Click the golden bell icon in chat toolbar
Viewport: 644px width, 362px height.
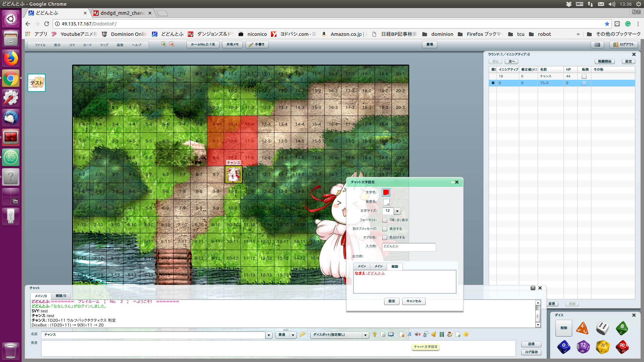(x=433, y=335)
